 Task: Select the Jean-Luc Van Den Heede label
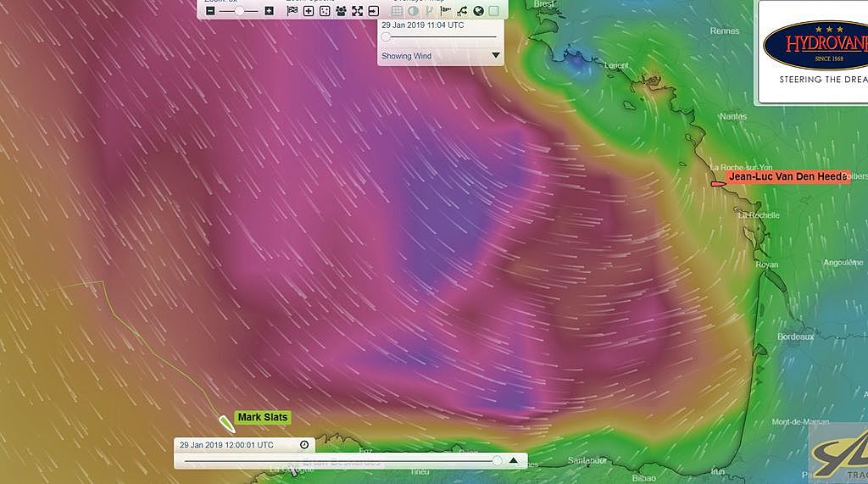coord(787,176)
